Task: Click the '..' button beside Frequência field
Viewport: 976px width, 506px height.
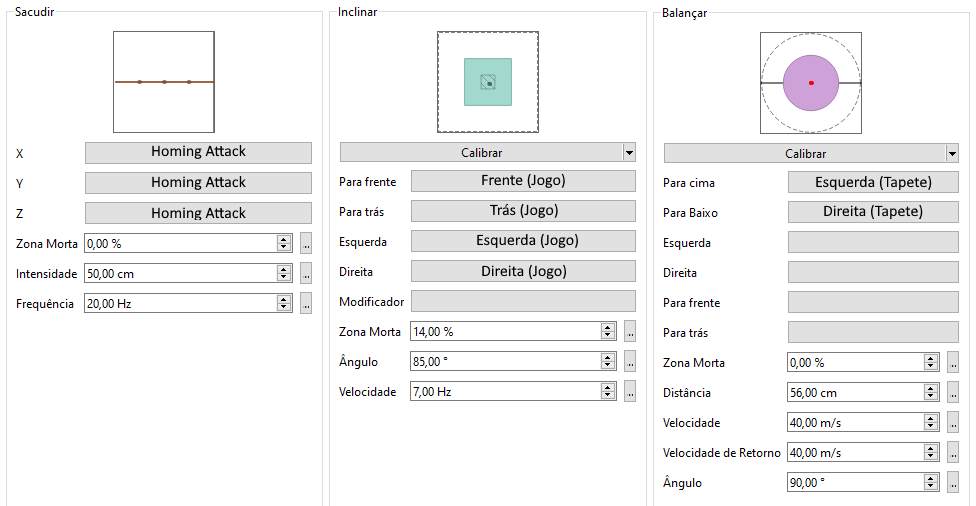Action: pyautogui.click(x=306, y=303)
